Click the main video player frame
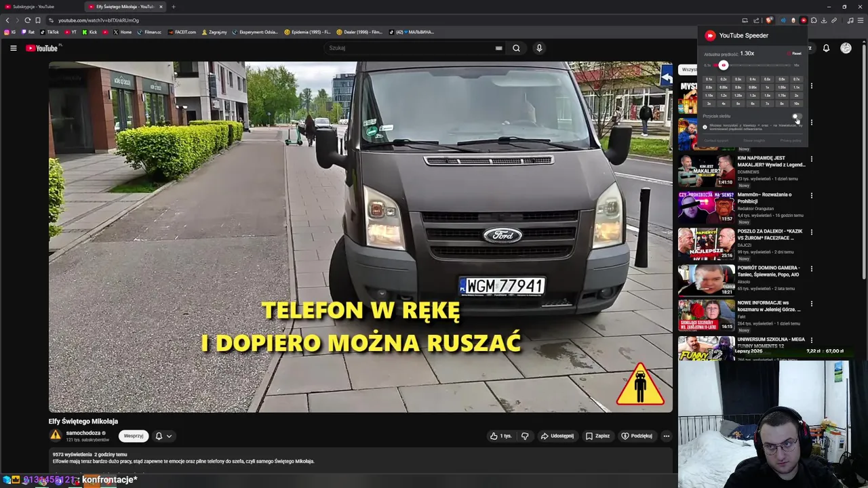 tap(360, 237)
